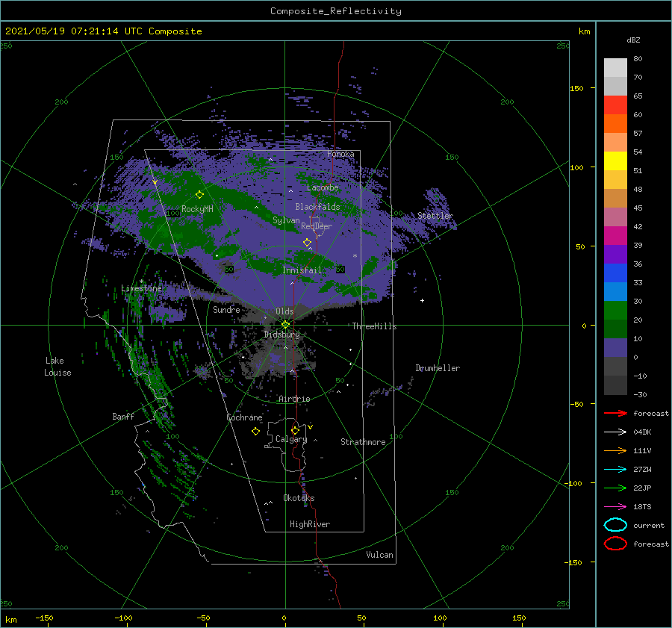This screenshot has width=672, height=628.
Task: Click the RedDeer city label
Action: pos(317,226)
